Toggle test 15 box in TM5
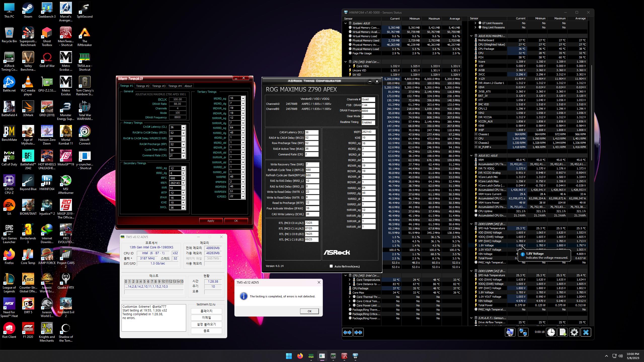The image size is (644, 362). coord(182,281)
